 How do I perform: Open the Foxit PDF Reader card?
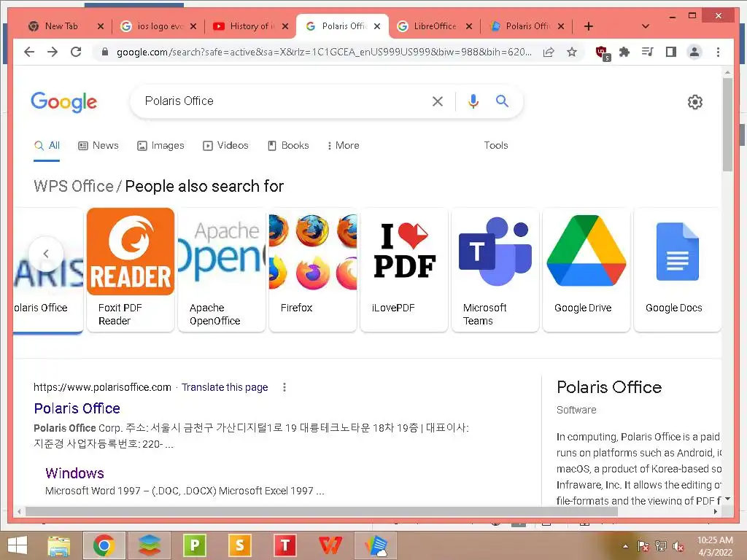click(x=131, y=270)
